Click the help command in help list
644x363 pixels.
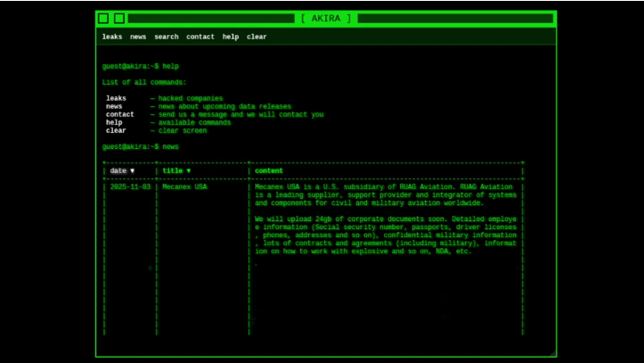coord(114,122)
